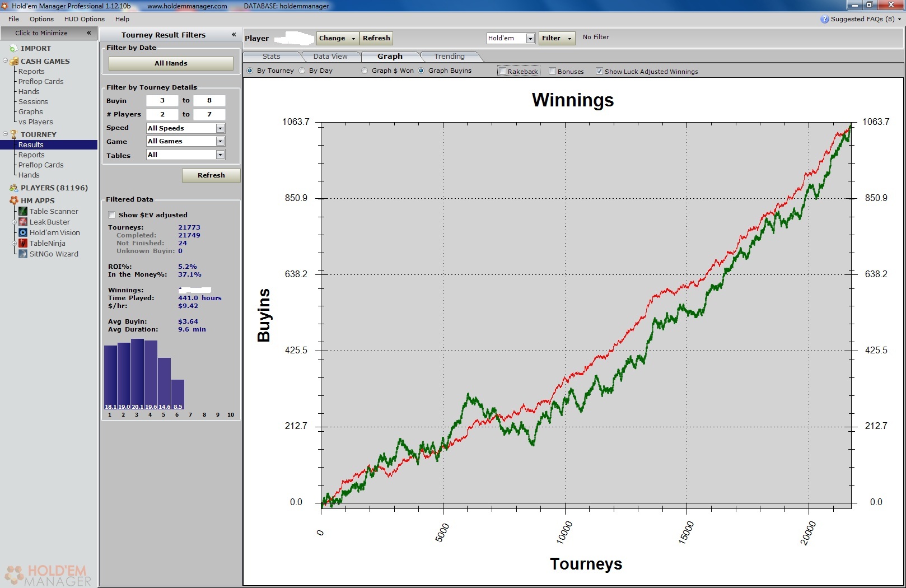Open SitNGo Wizard app icon
Viewport: 906px width, 588px height.
(23, 254)
